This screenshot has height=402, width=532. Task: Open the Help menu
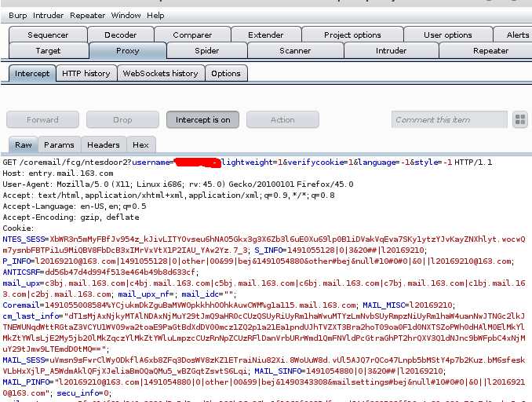pyautogui.click(x=155, y=16)
